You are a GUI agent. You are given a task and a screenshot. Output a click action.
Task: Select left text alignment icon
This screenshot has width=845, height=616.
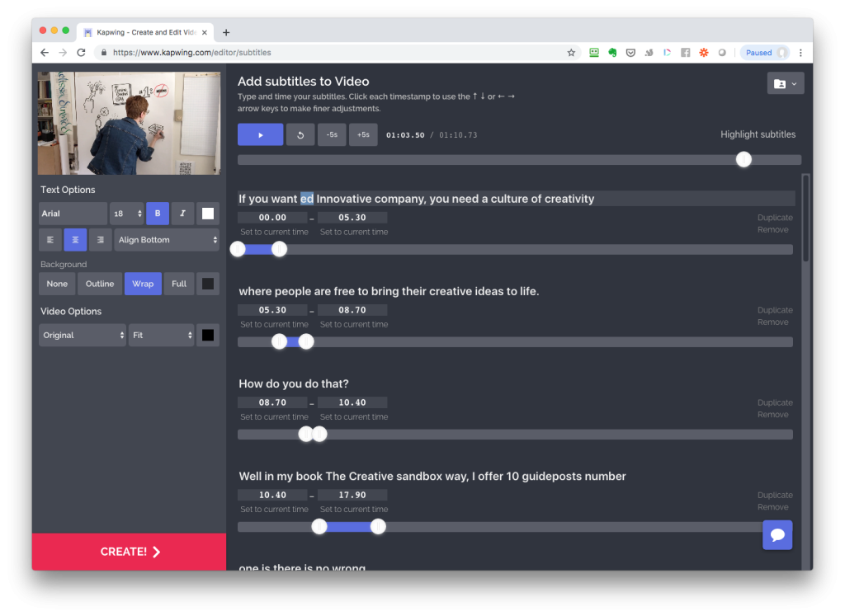[50, 240]
